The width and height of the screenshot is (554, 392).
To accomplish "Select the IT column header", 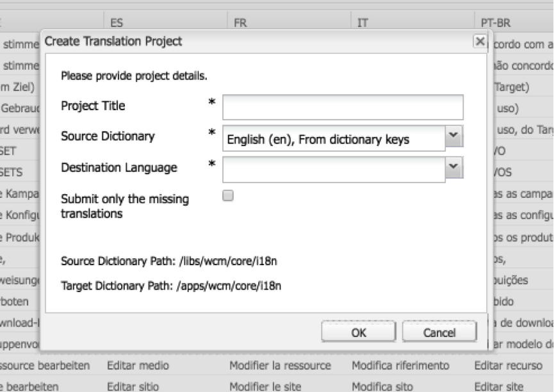I will 363,22.
